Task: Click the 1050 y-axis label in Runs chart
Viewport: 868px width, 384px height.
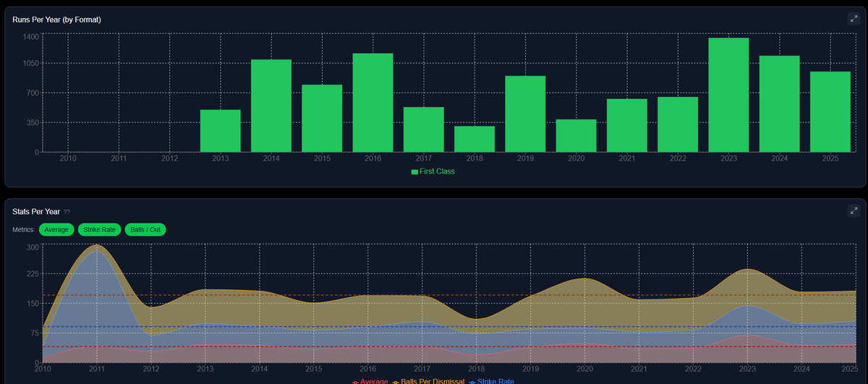Action: click(x=30, y=63)
